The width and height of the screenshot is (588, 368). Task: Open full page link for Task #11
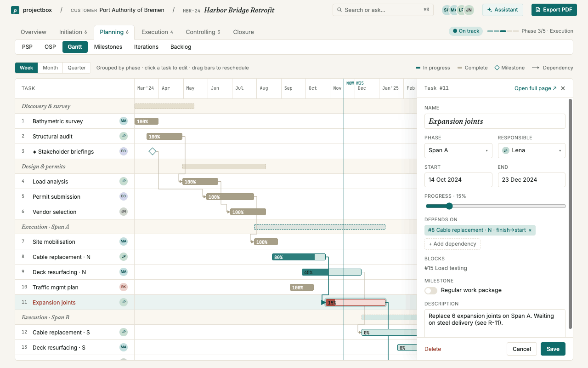pyautogui.click(x=535, y=88)
